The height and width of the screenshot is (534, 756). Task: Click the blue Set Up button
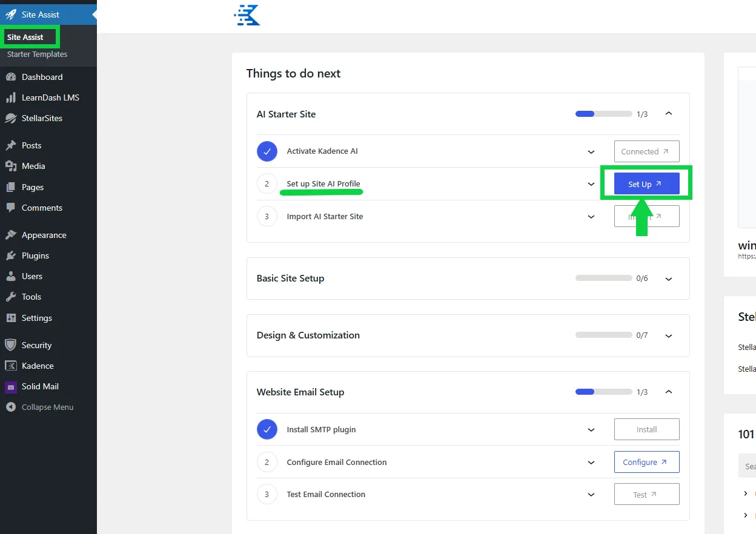click(646, 184)
